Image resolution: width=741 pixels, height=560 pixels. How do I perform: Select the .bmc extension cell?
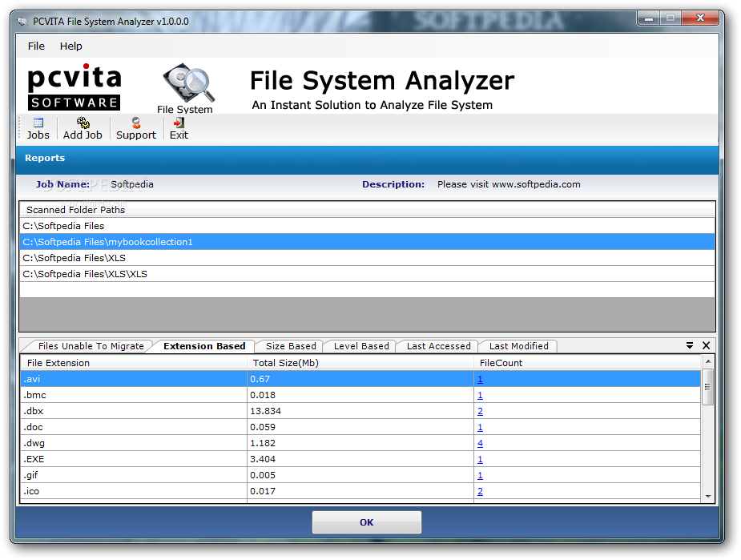[x=134, y=395]
